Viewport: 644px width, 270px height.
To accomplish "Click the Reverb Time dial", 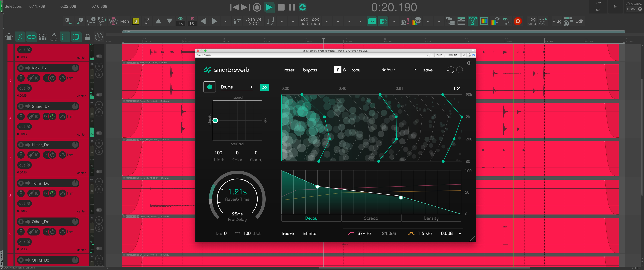I will pyautogui.click(x=237, y=195).
